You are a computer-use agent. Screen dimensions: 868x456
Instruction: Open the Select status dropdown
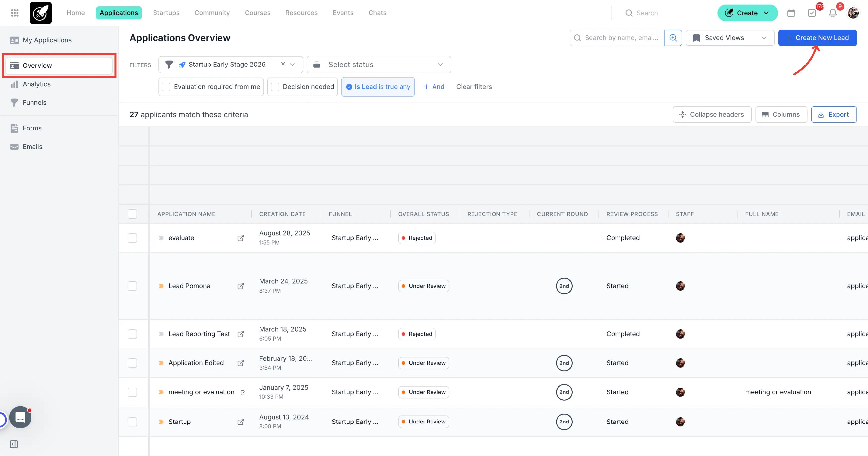pos(378,64)
